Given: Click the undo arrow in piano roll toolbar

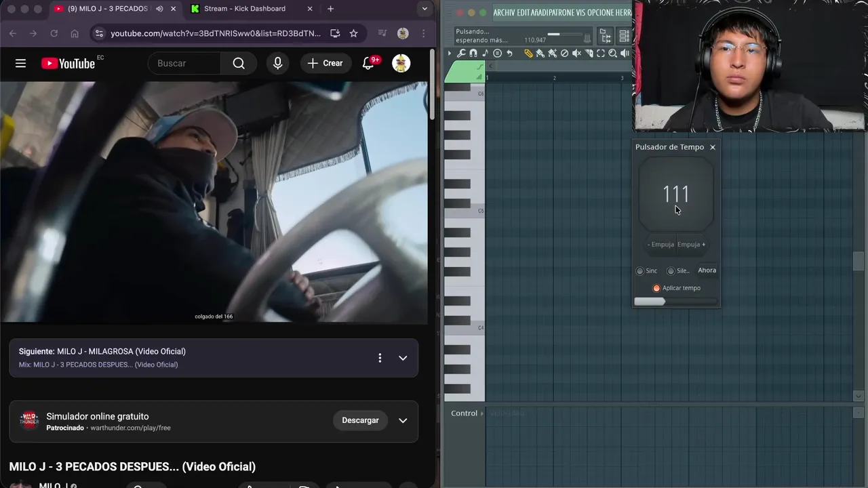Looking at the screenshot, I should (509, 54).
